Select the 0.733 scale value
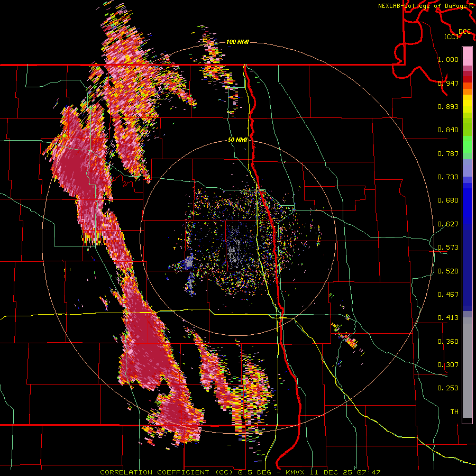This screenshot has width=476, height=476. click(448, 177)
